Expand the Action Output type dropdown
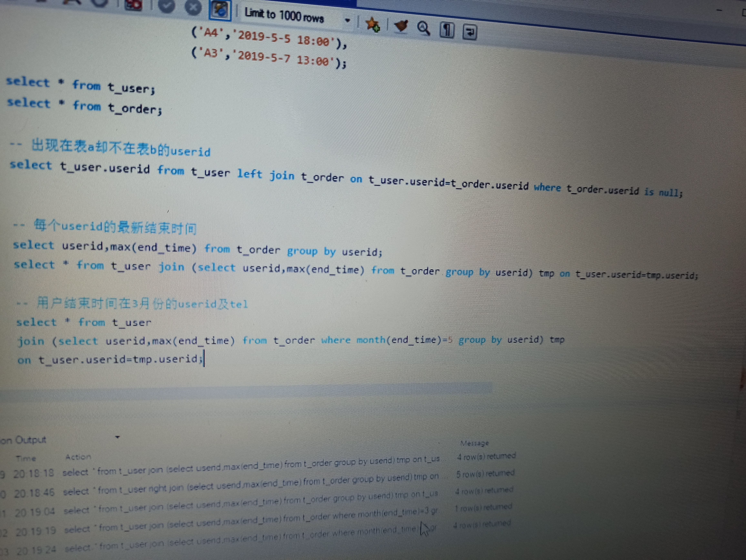 [117, 437]
